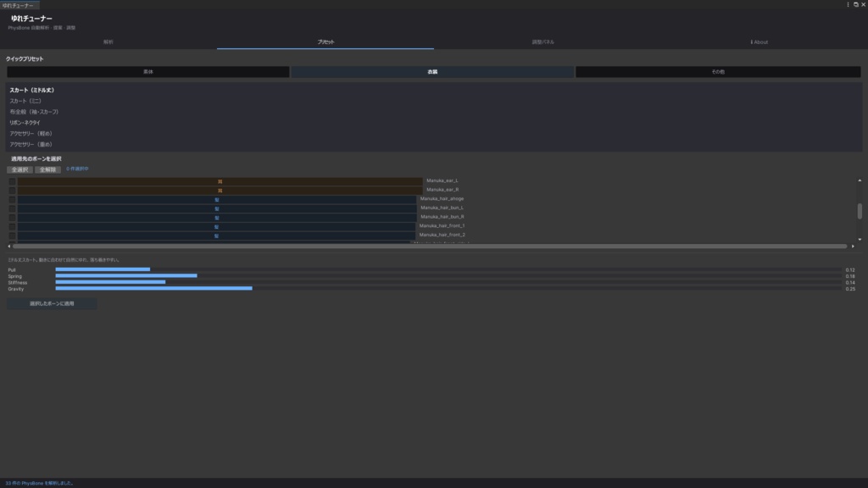Click the PhysBone analysis status message
868x488 pixels.
39,483
